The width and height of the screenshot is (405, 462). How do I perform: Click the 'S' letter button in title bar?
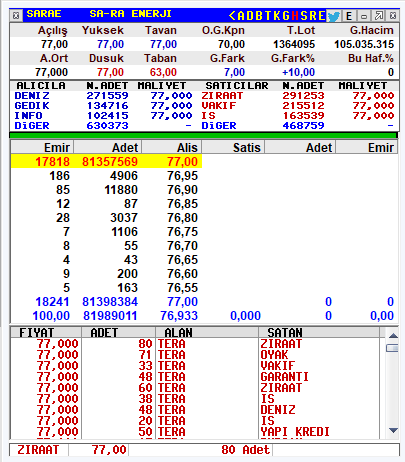point(304,15)
